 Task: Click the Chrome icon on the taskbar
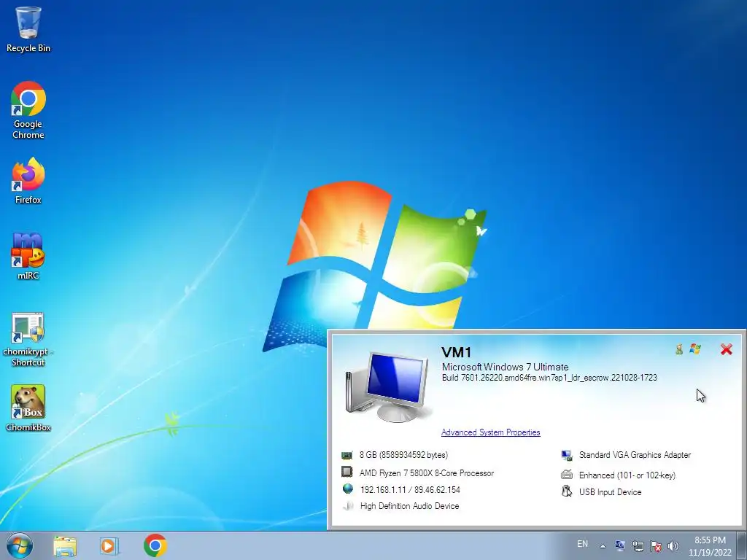click(155, 545)
